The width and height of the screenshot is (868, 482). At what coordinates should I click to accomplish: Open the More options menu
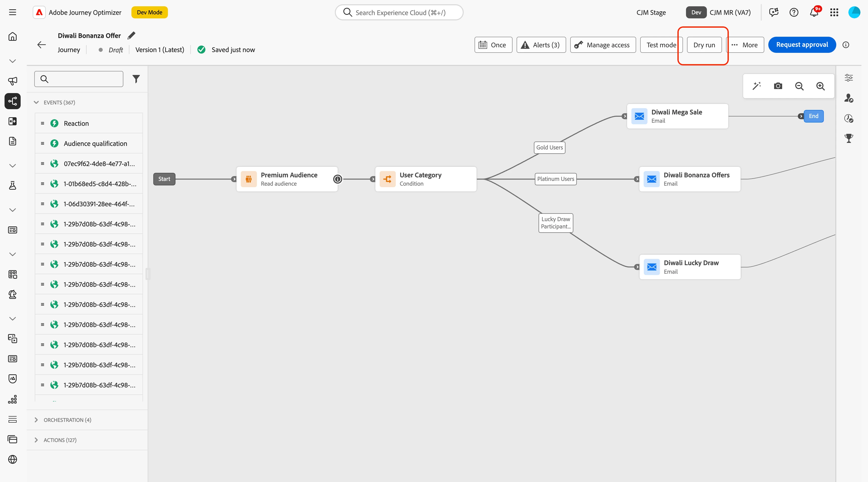[x=745, y=45]
